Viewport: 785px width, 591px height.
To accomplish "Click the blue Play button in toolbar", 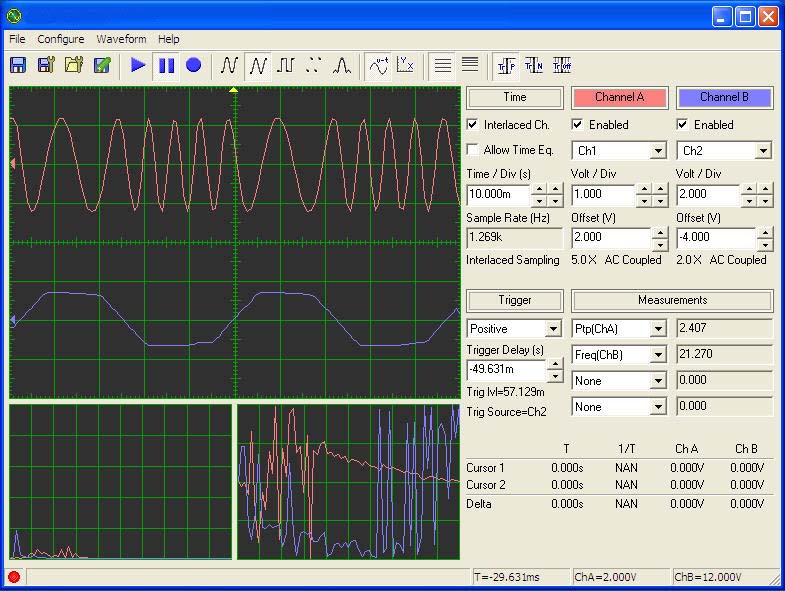I will pos(138,65).
